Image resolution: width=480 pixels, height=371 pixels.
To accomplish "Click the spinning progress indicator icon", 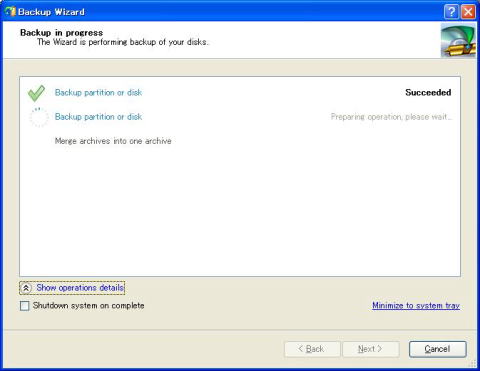I will click(x=39, y=117).
